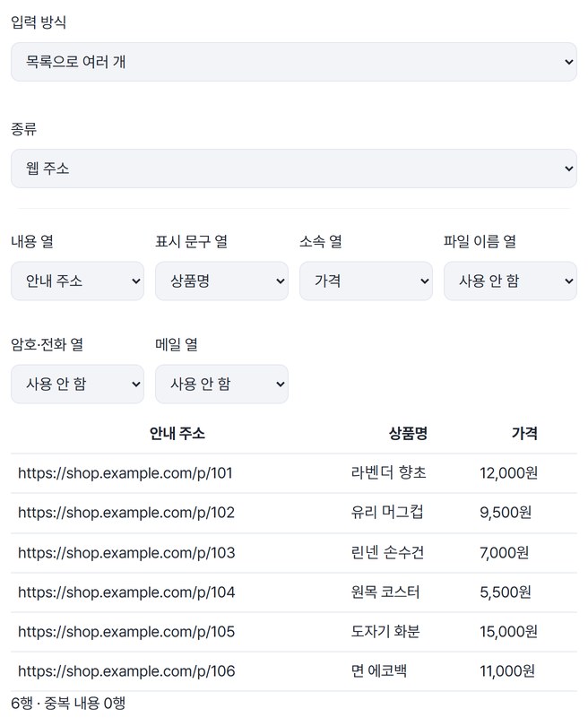Click the 상품명 column header
588x726 pixels.
coord(408,434)
